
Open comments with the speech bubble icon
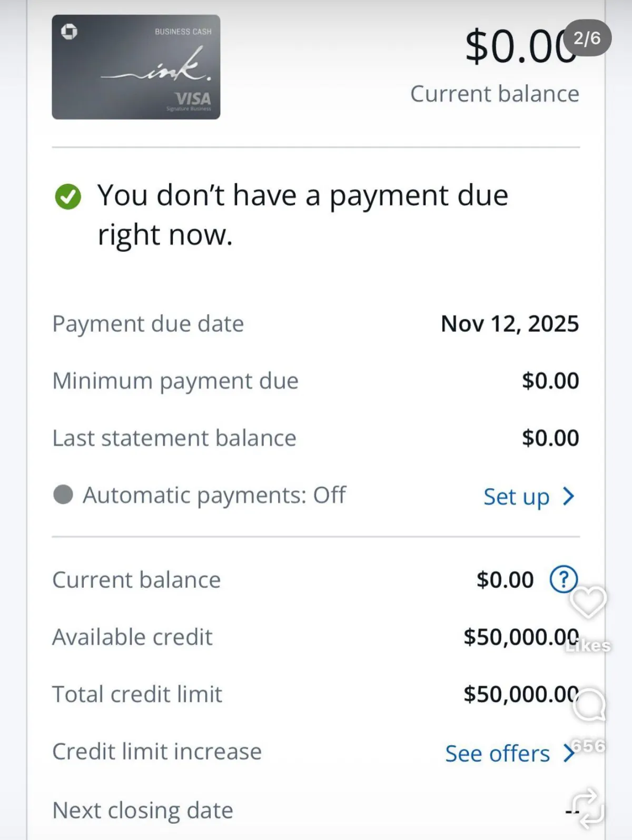[589, 705]
